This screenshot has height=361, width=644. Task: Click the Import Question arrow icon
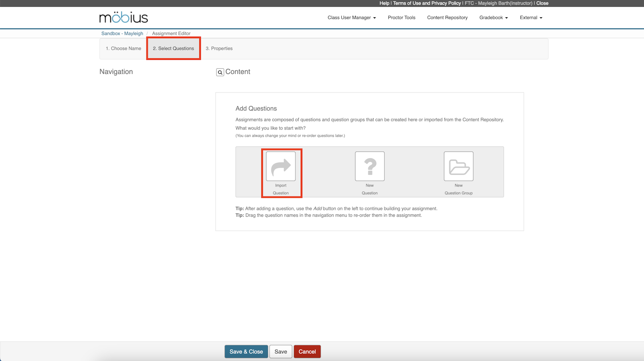[281, 166]
